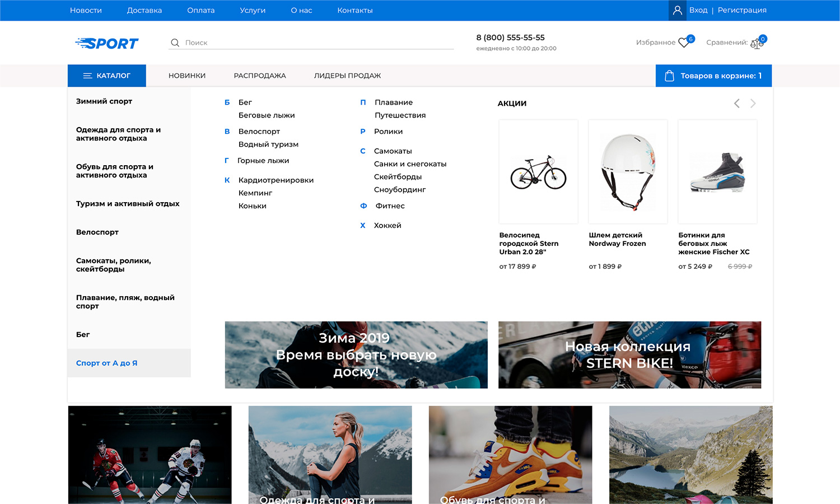Open the STERN BIKE collection banner
The width and height of the screenshot is (840, 504).
[629, 354]
